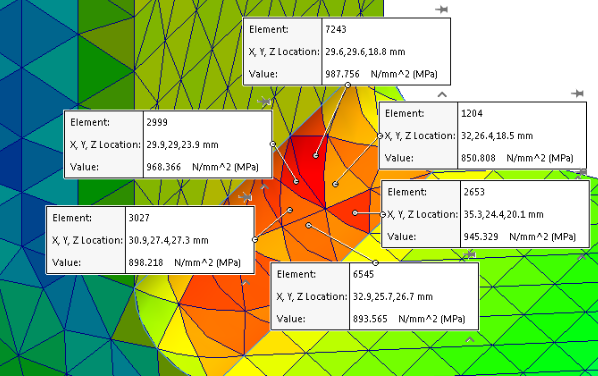Collapse the element 3027 callout with its chevron
The image size is (598, 376).
(246, 283)
